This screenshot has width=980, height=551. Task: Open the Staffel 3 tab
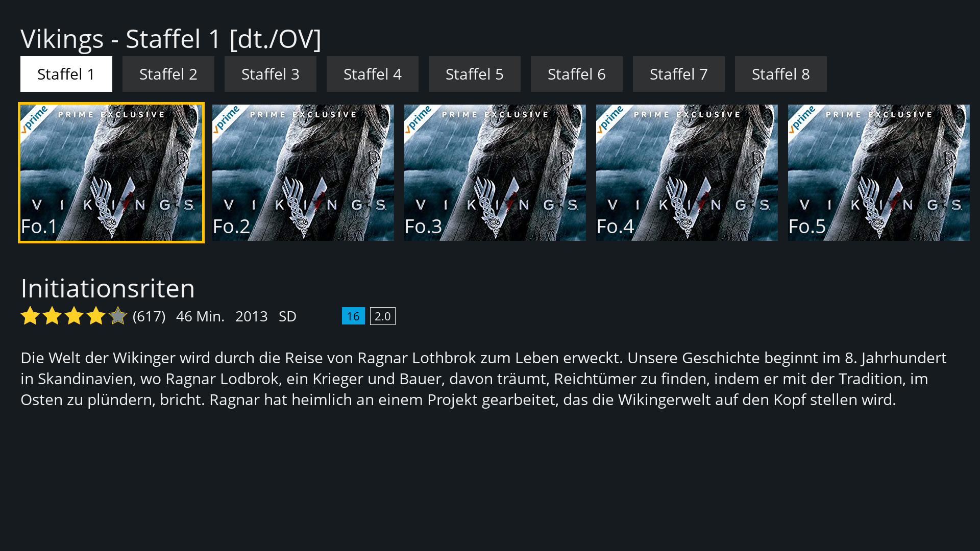coord(271,74)
